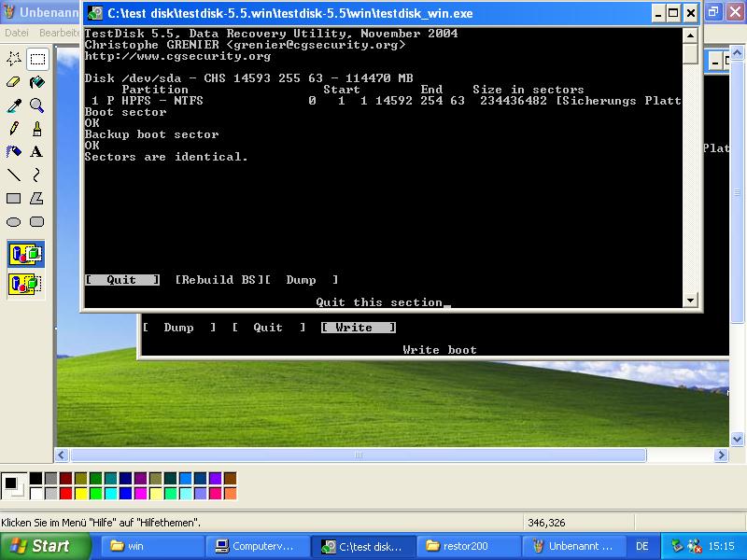The height and width of the screenshot is (560, 747).
Task: Select black color in Paint palette
Action: [x=36, y=478]
